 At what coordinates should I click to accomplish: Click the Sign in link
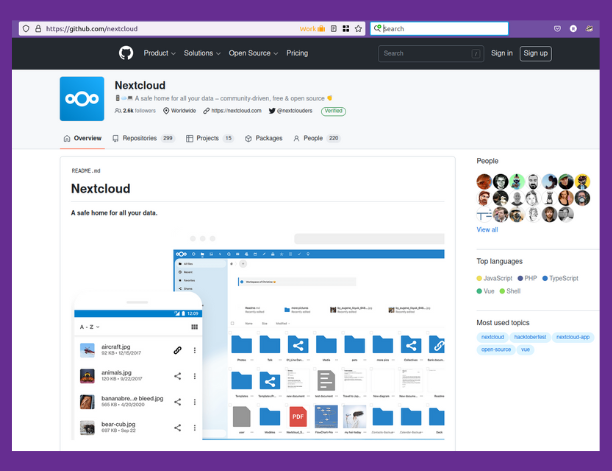tap(502, 53)
